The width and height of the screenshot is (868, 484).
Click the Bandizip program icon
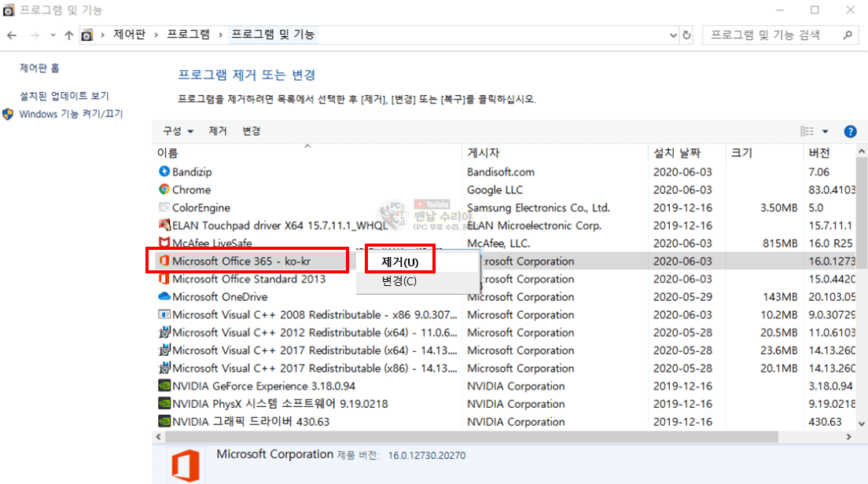(x=164, y=171)
